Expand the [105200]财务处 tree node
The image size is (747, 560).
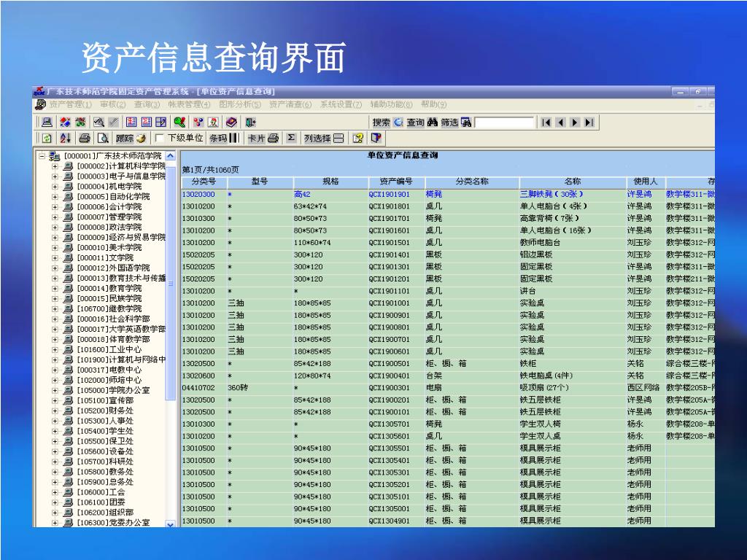pos(55,411)
